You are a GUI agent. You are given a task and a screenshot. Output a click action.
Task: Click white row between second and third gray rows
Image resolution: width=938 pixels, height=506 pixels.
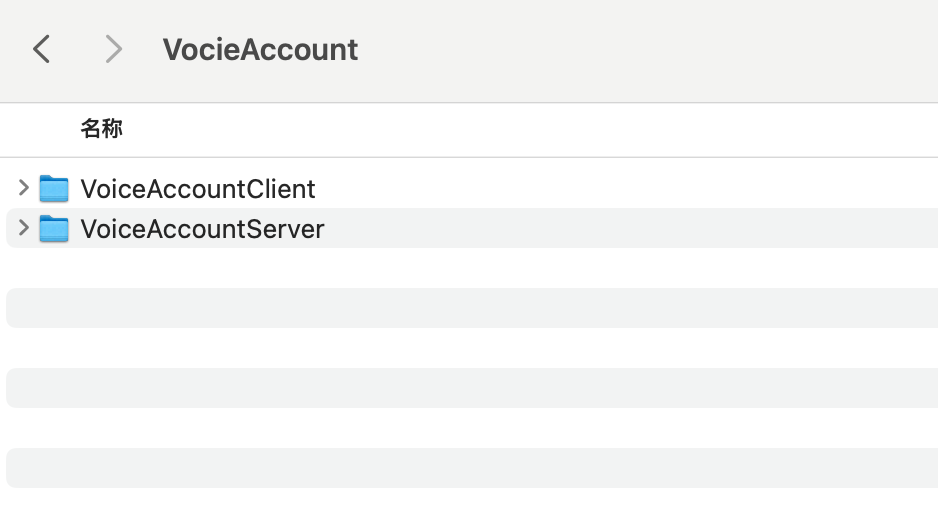point(470,428)
